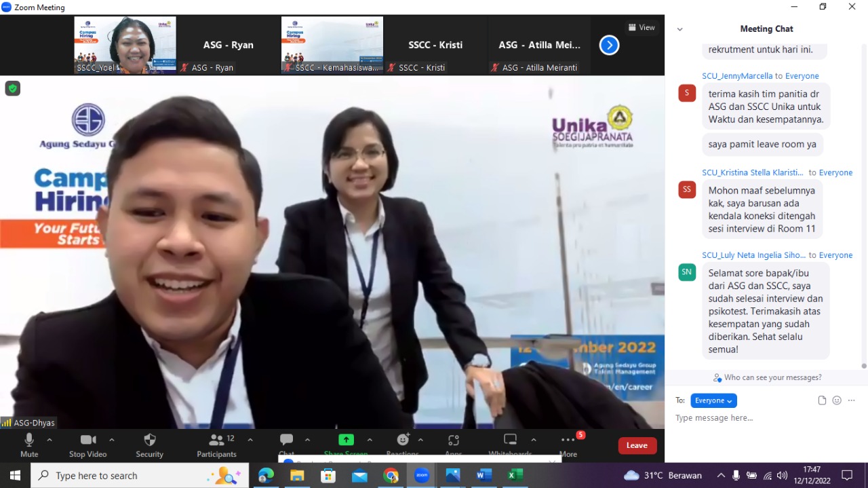Viewport: 868px width, 488px height.
Task: Leave the meeting with red button
Action: pos(637,445)
